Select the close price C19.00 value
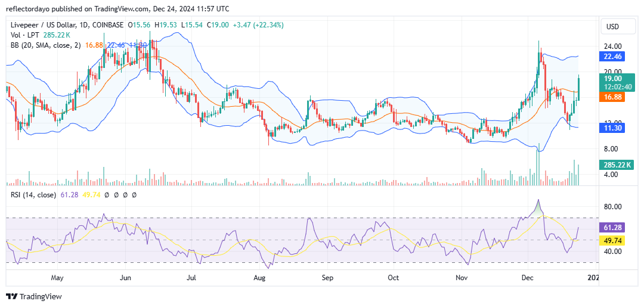Image resolution: width=644 pixels, height=307 pixels. click(x=218, y=25)
